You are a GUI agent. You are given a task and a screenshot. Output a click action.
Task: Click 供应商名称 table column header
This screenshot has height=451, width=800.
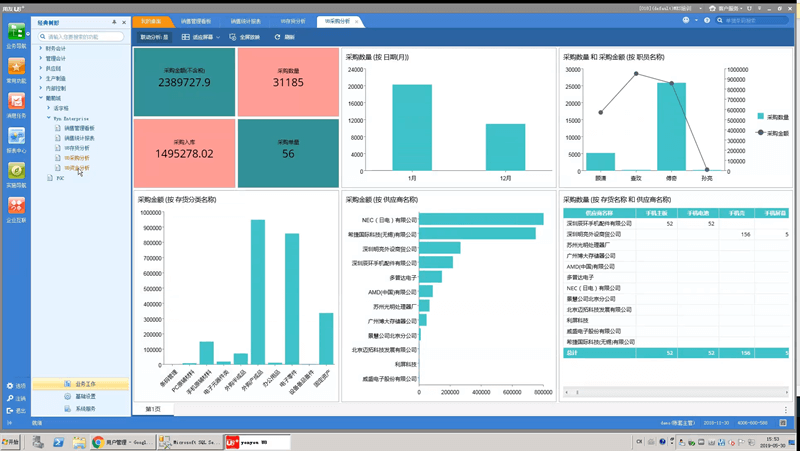pyautogui.click(x=599, y=213)
